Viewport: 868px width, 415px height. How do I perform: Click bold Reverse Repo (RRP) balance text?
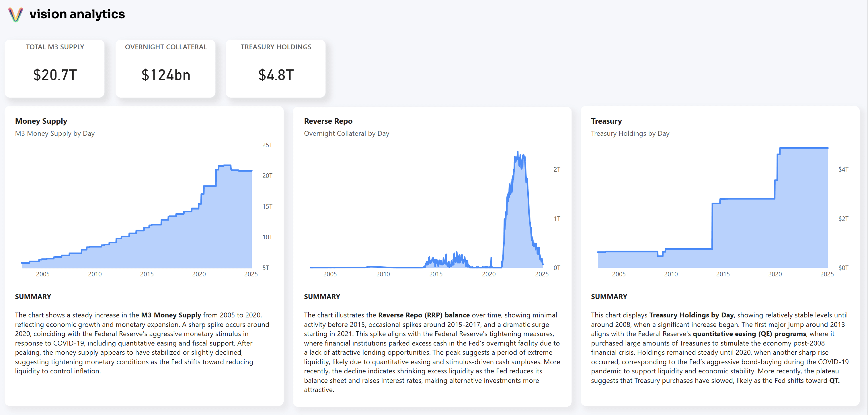pos(424,315)
